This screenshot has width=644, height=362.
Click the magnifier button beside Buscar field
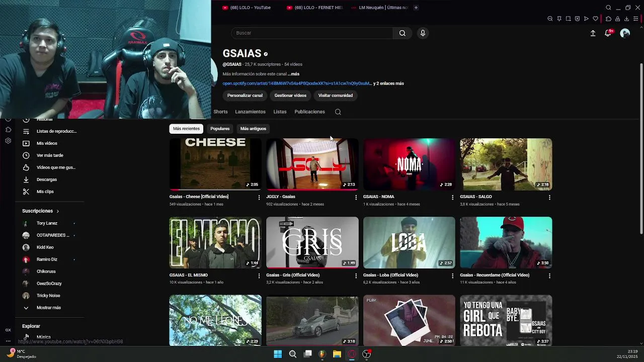[x=403, y=33]
